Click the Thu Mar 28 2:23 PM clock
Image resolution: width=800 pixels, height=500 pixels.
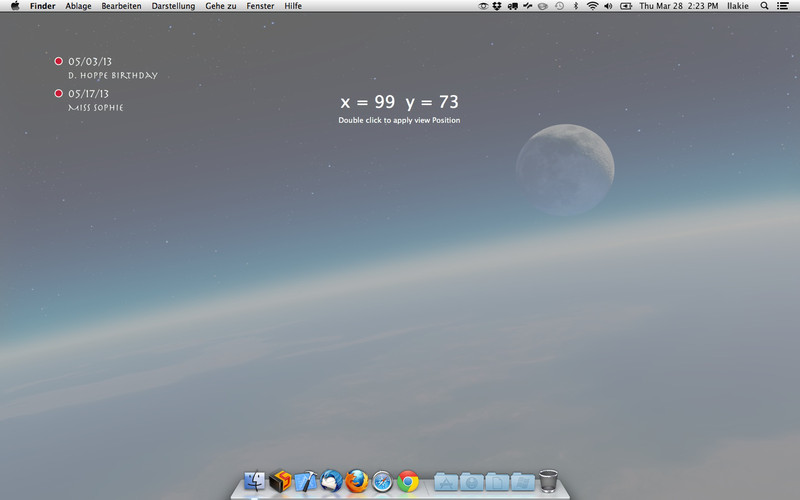(x=679, y=6)
